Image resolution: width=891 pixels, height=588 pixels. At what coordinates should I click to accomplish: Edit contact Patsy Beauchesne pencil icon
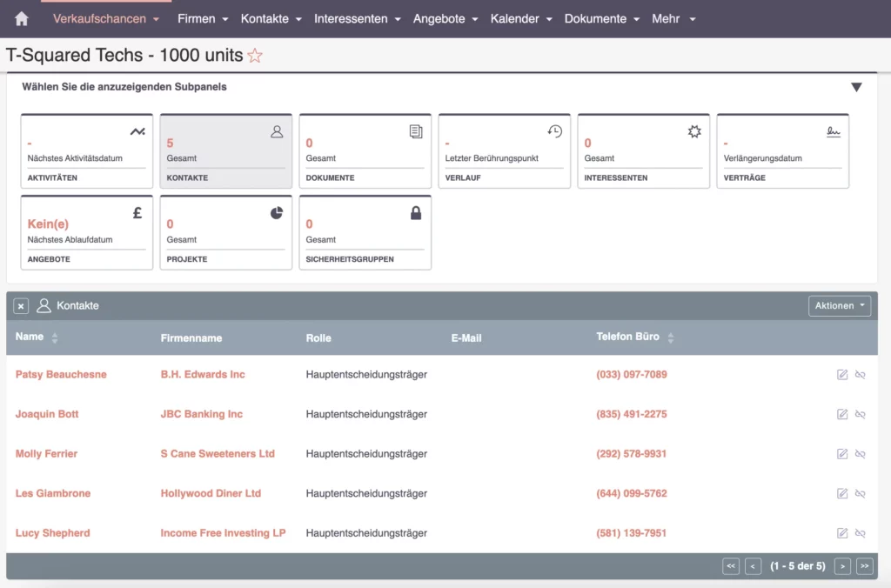842,374
